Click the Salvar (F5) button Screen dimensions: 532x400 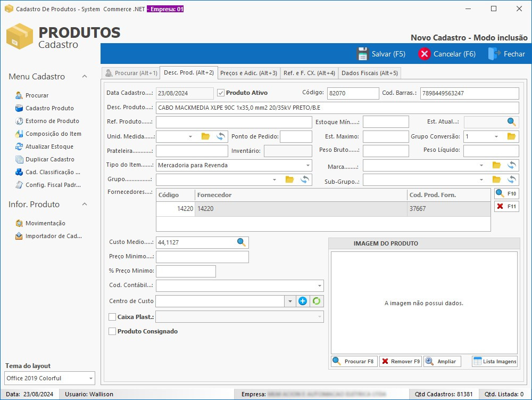pyautogui.click(x=381, y=54)
